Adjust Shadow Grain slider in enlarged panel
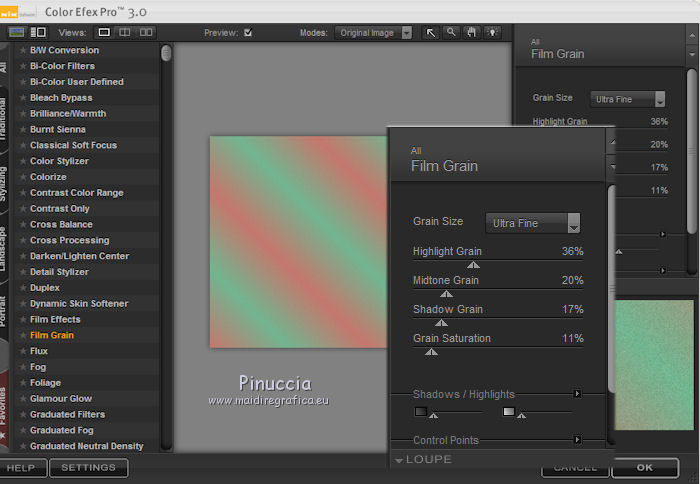 pyautogui.click(x=442, y=323)
